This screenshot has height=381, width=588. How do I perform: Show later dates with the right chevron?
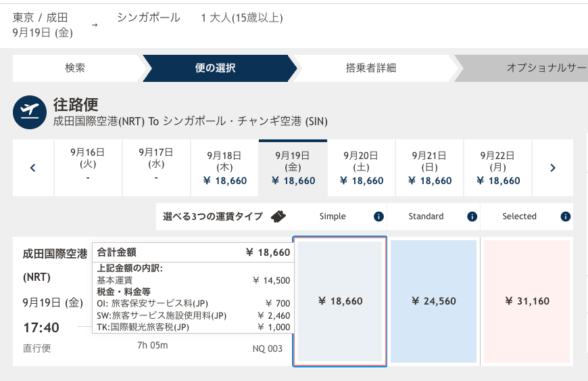(553, 168)
